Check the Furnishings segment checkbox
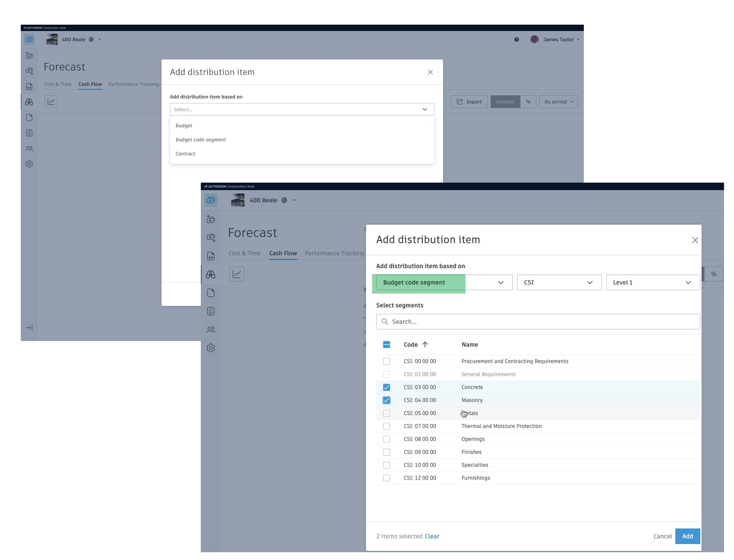 tap(386, 478)
